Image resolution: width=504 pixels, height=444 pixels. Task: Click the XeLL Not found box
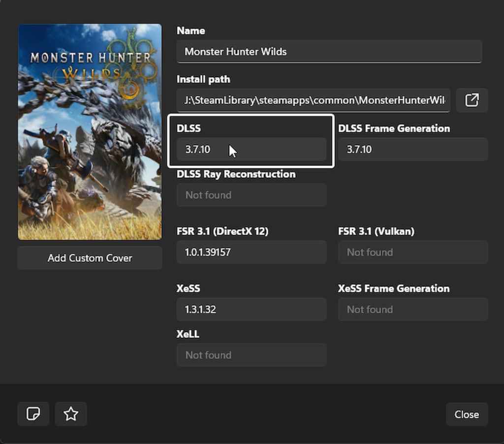251,355
